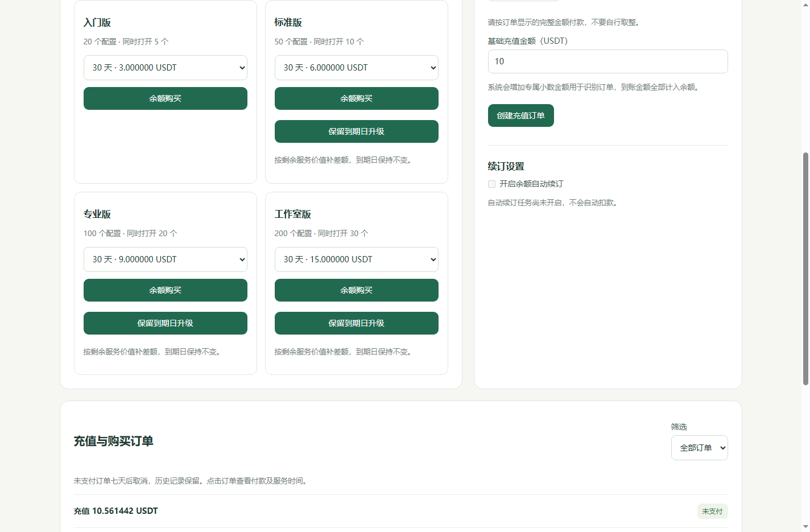This screenshot has height=532, width=810.
Task: Click the 专业版 plan title
Action: (x=97, y=215)
